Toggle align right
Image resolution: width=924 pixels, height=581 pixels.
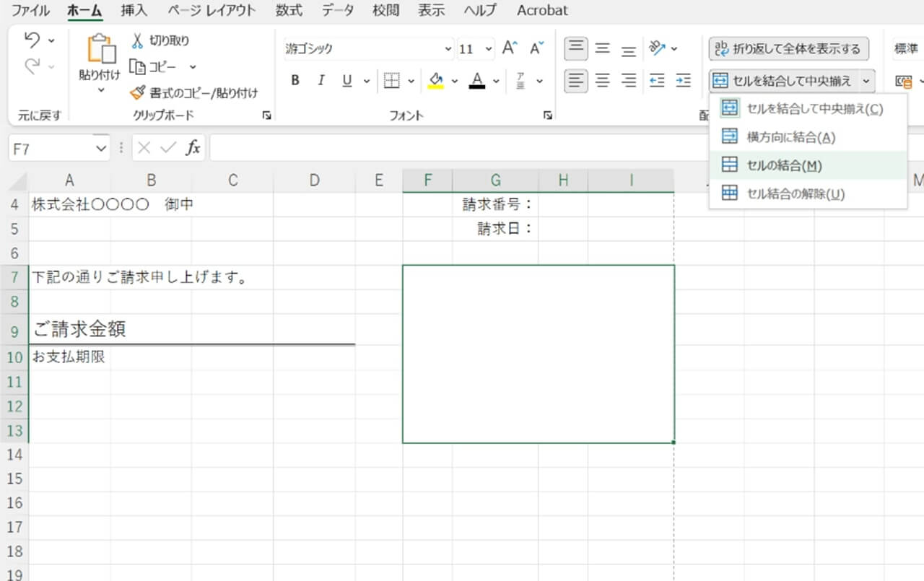pos(629,81)
